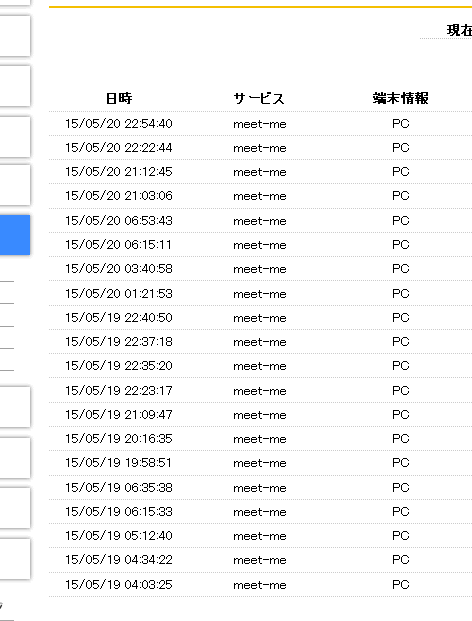Select meet-me in the 15/05/20 06:53:43 row
The image size is (472, 621).
click(259, 221)
